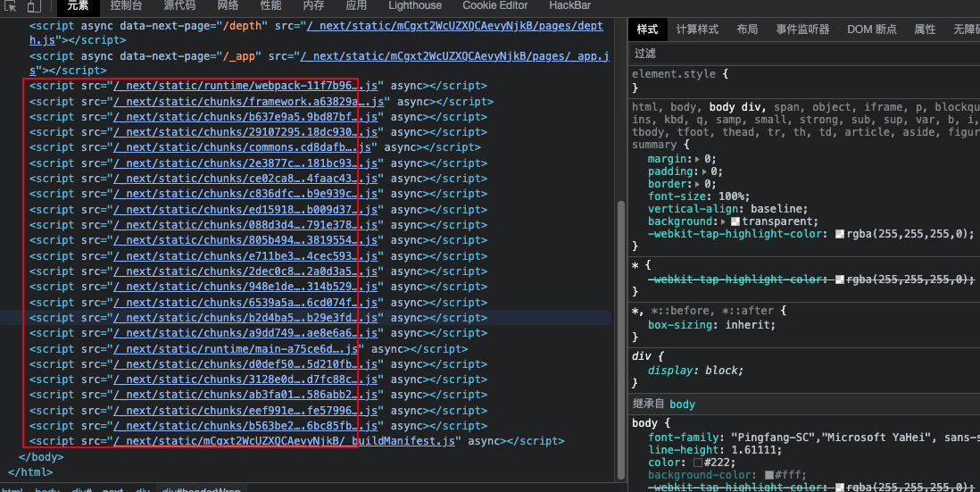Open the chunks/b563be2 script link

pos(245,426)
